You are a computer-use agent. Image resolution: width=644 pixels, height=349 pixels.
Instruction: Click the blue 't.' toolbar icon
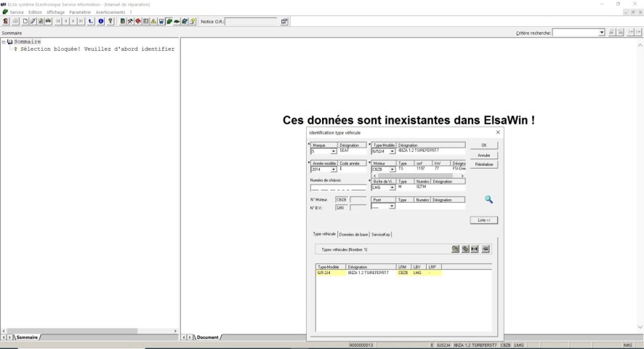90,21
